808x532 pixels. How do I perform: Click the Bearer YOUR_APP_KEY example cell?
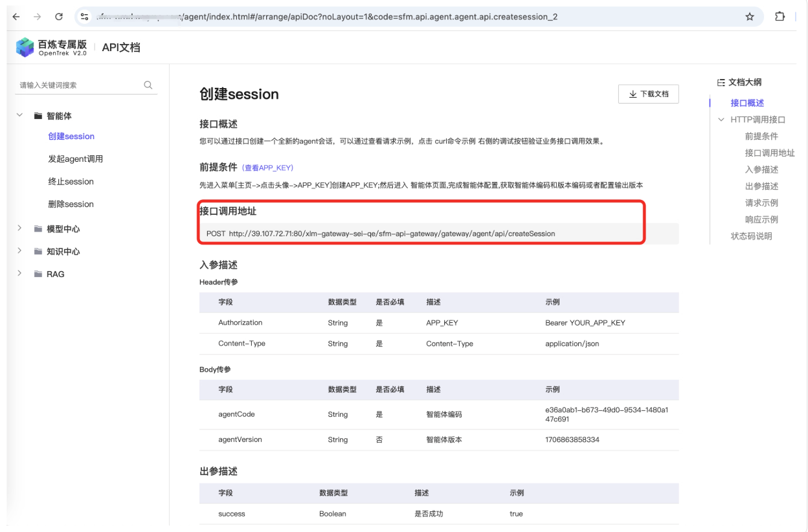[x=585, y=322]
